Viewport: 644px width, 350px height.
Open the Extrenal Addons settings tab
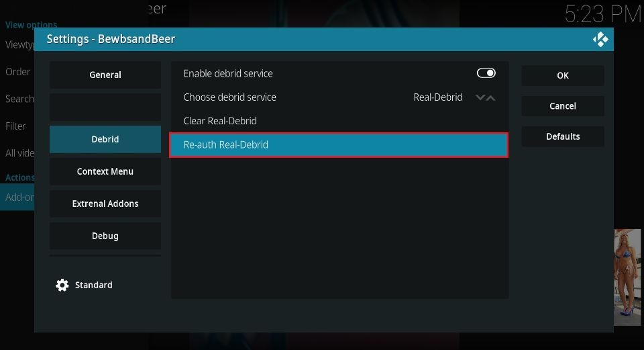105,204
